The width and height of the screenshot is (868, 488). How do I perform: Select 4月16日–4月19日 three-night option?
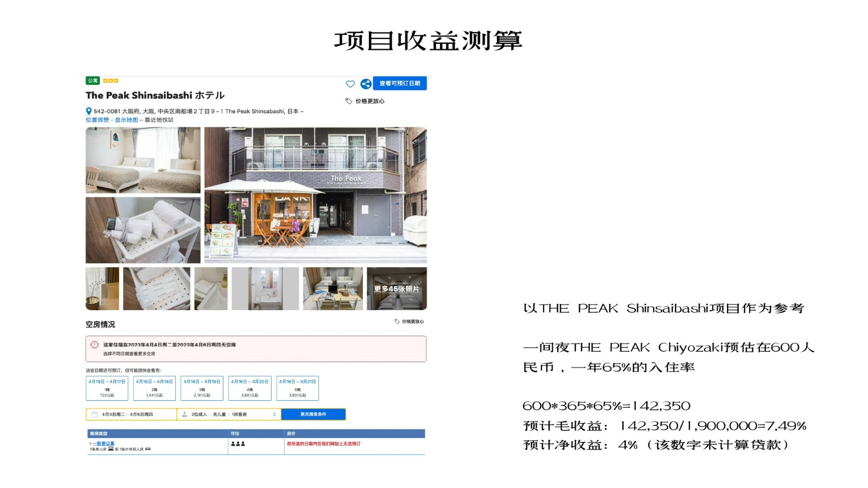tap(202, 388)
